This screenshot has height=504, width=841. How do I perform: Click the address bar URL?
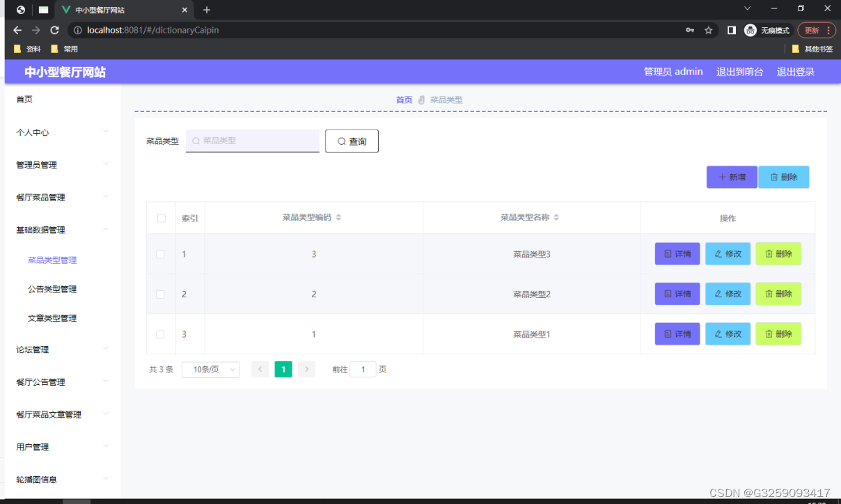[x=154, y=31]
